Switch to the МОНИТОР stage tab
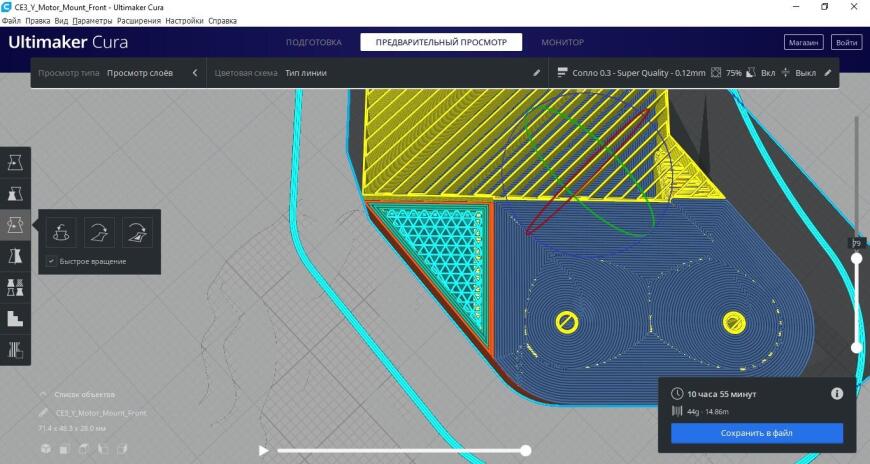Image resolution: width=870 pixels, height=464 pixels. 563,42
